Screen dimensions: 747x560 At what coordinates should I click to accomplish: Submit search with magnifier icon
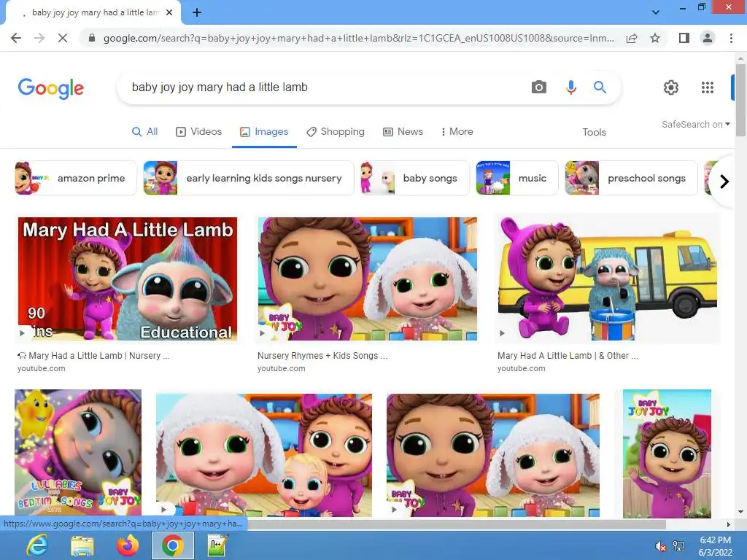point(600,87)
